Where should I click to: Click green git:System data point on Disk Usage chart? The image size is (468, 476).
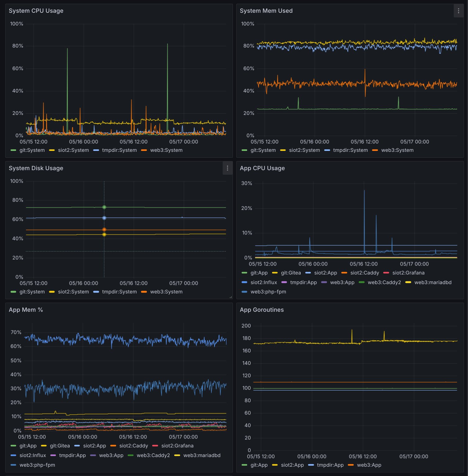point(104,207)
